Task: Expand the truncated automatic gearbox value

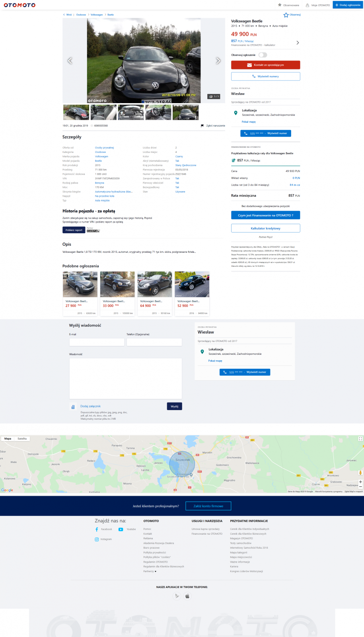Action: point(114,192)
